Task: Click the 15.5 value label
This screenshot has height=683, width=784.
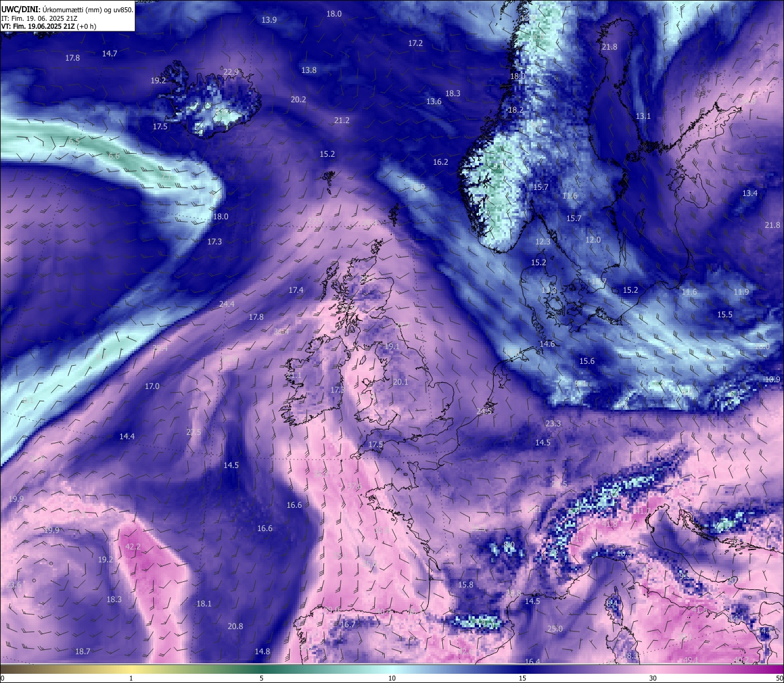Action: 725,314
